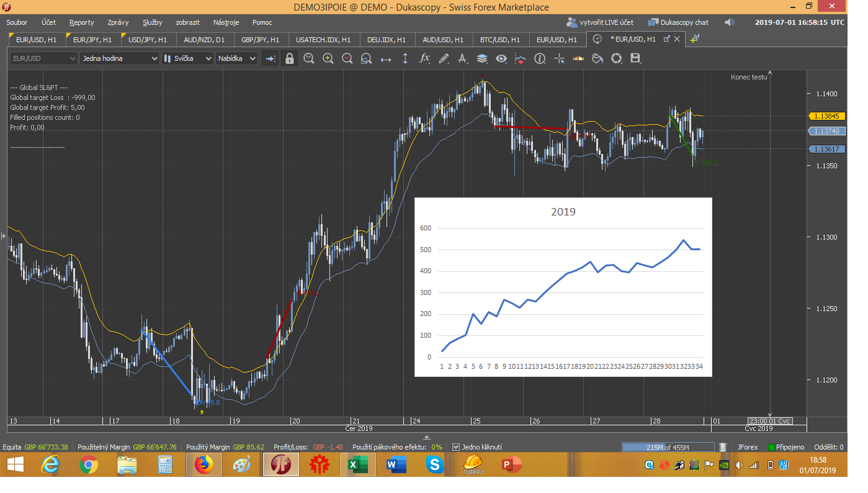This screenshot has width=868, height=493.
Task: Open PowerPoint from the taskbar
Action: pyautogui.click(x=512, y=464)
